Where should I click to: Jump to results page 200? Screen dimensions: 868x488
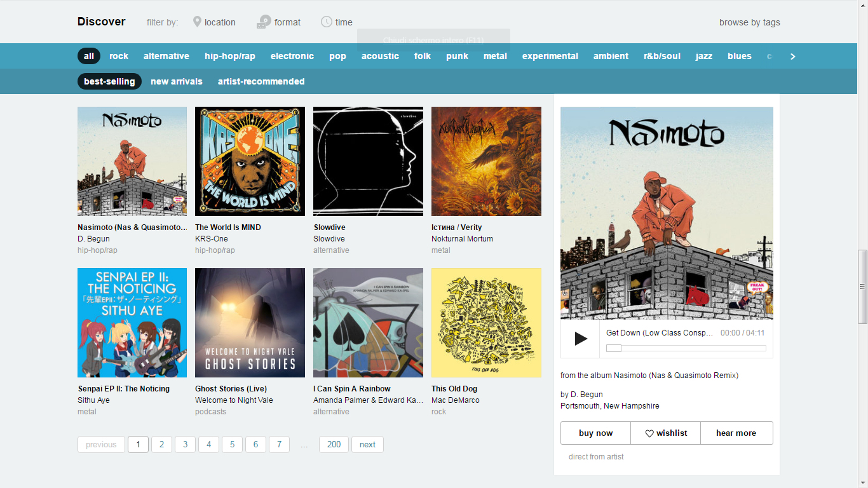[x=334, y=444]
